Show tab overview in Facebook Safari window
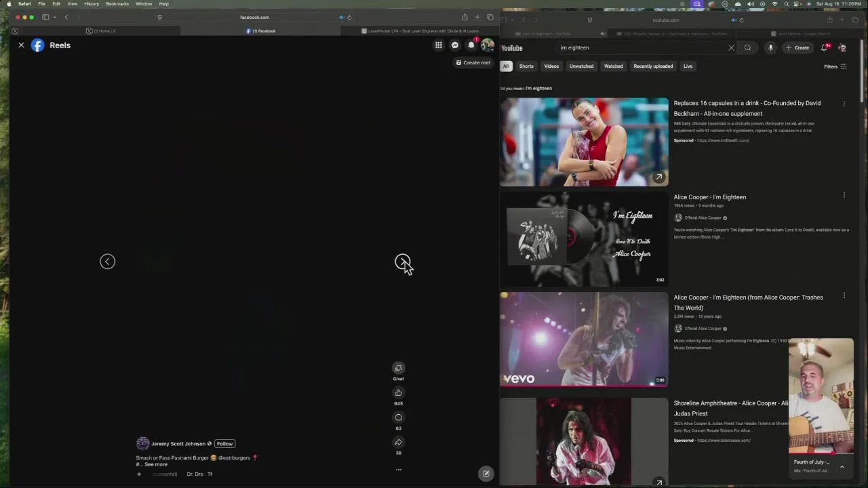The height and width of the screenshot is (488, 868). pos(490,17)
